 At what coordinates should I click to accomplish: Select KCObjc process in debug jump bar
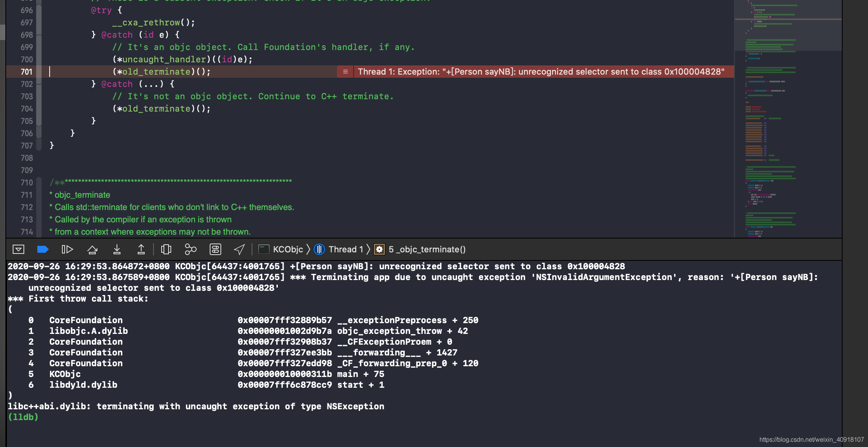tap(281, 249)
